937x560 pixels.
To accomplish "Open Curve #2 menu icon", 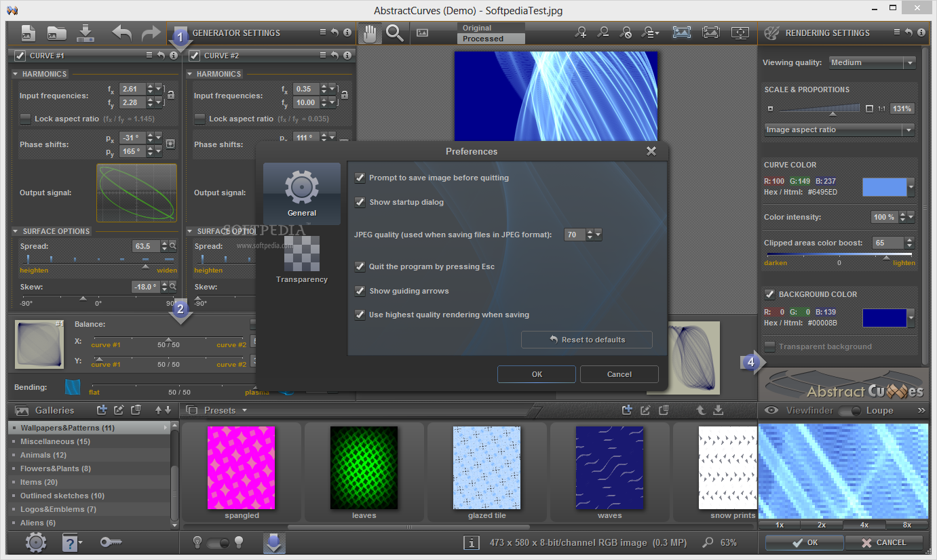I will click(x=324, y=56).
